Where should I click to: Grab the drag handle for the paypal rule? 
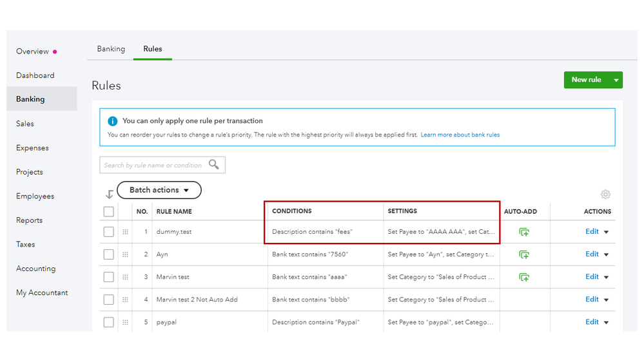coord(125,322)
